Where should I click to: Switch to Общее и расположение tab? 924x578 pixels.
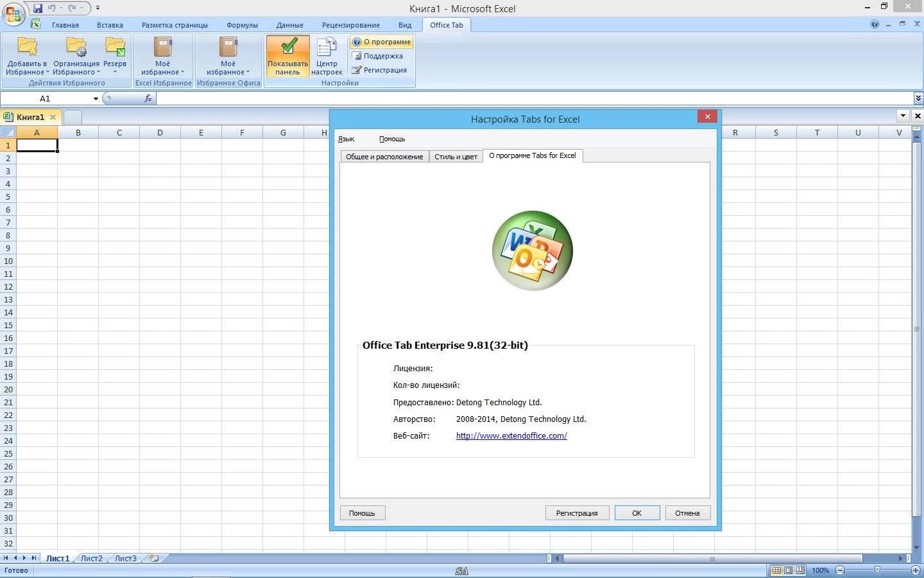384,157
